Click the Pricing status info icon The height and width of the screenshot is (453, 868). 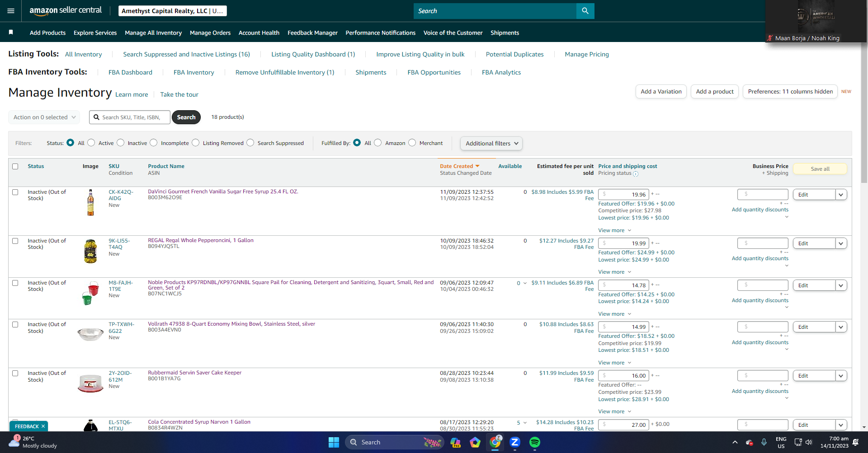pyautogui.click(x=636, y=174)
